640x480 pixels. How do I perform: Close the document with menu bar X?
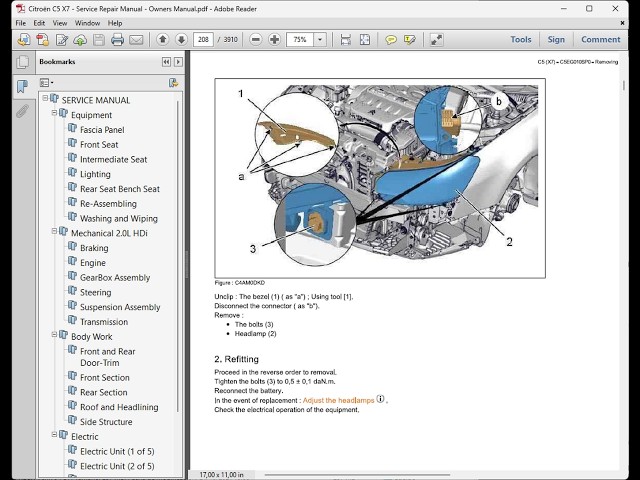tap(622, 23)
